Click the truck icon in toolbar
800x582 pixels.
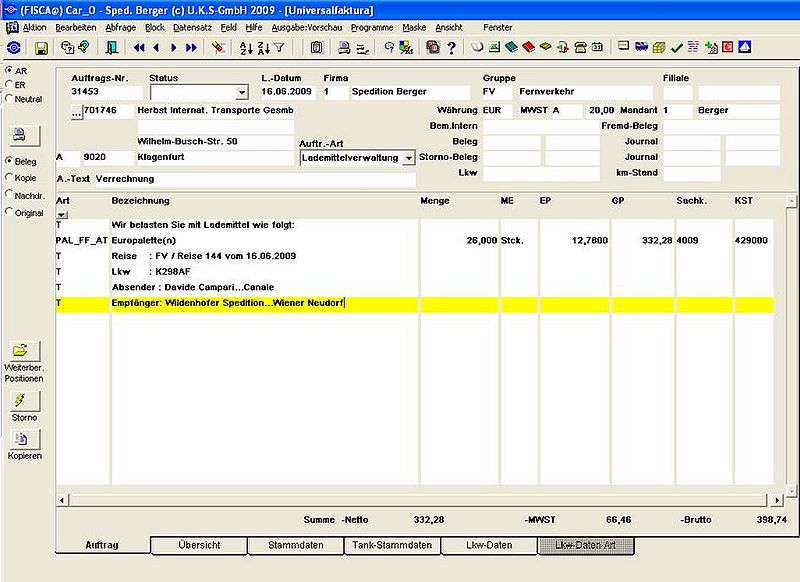pos(641,47)
